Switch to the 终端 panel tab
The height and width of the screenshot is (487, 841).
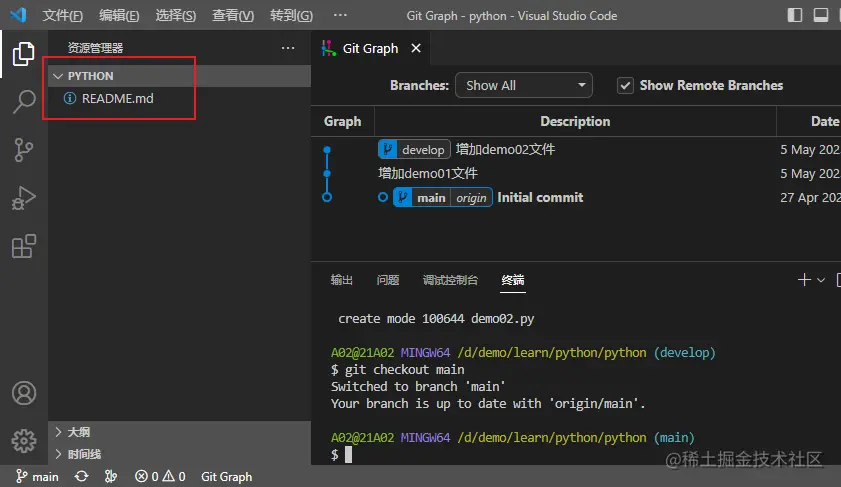(513, 280)
